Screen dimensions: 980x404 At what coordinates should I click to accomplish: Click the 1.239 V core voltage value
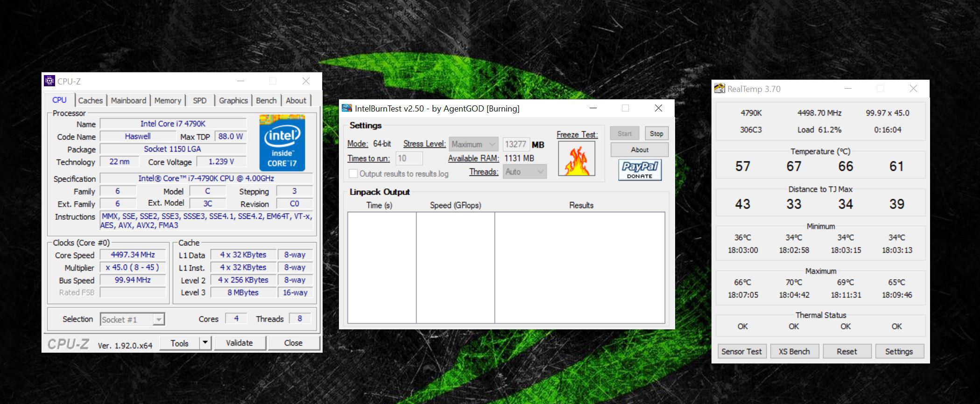tap(221, 161)
